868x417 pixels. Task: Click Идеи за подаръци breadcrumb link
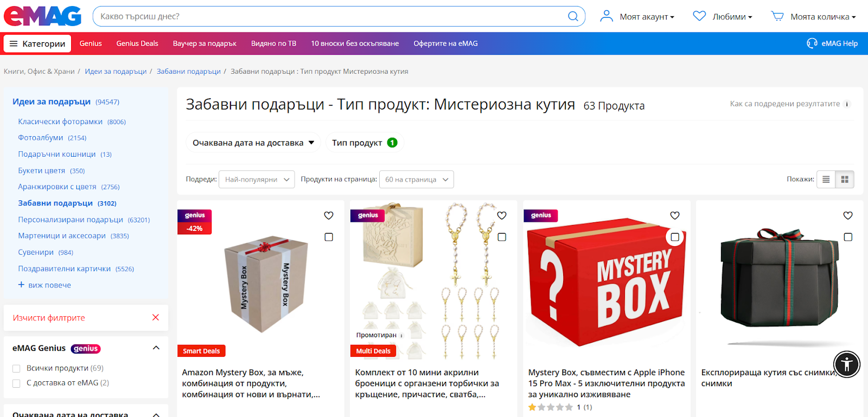116,72
